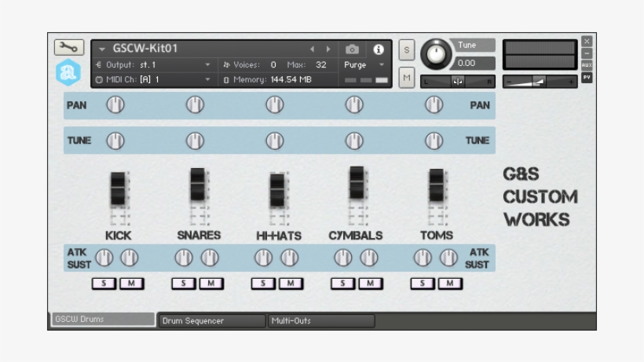Image resolution: width=644 pixels, height=362 pixels.
Task: Click the Hi-Hats attack knob
Action: coord(264,258)
